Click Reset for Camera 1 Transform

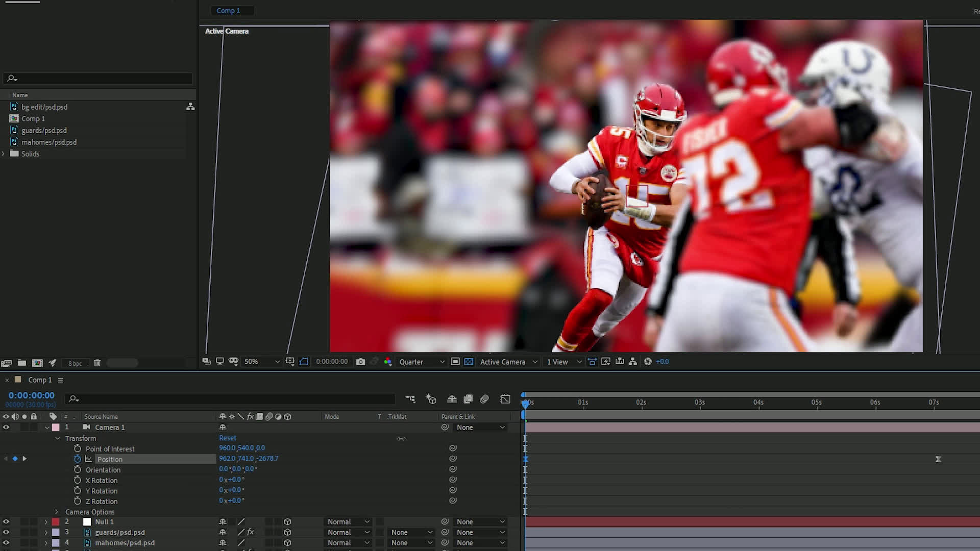point(228,438)
